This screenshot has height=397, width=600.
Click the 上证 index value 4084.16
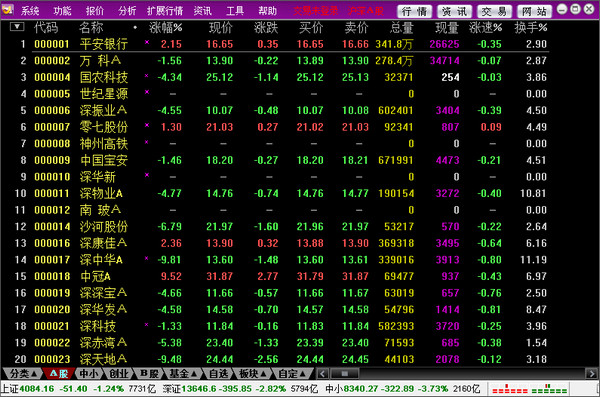tap(37, 389)
